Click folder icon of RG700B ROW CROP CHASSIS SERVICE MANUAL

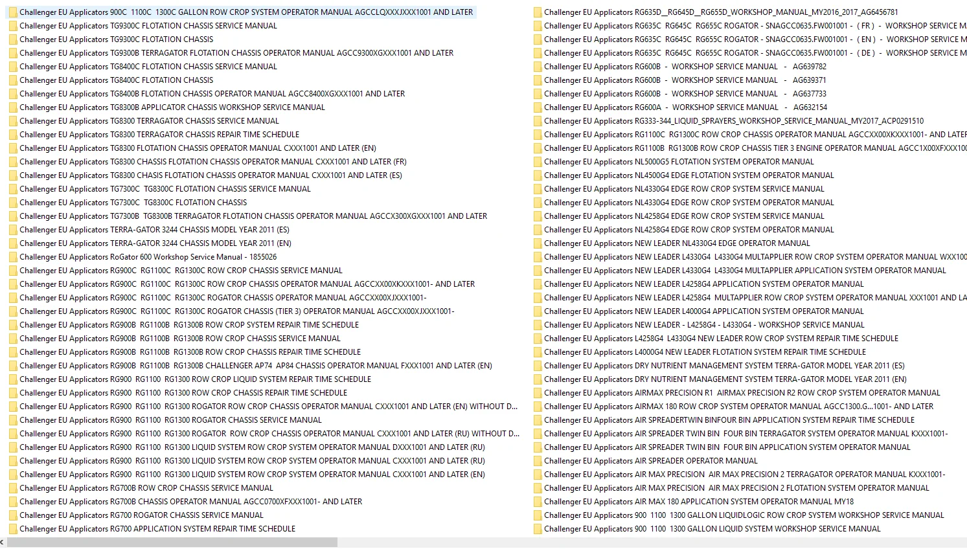click(13, 488)
